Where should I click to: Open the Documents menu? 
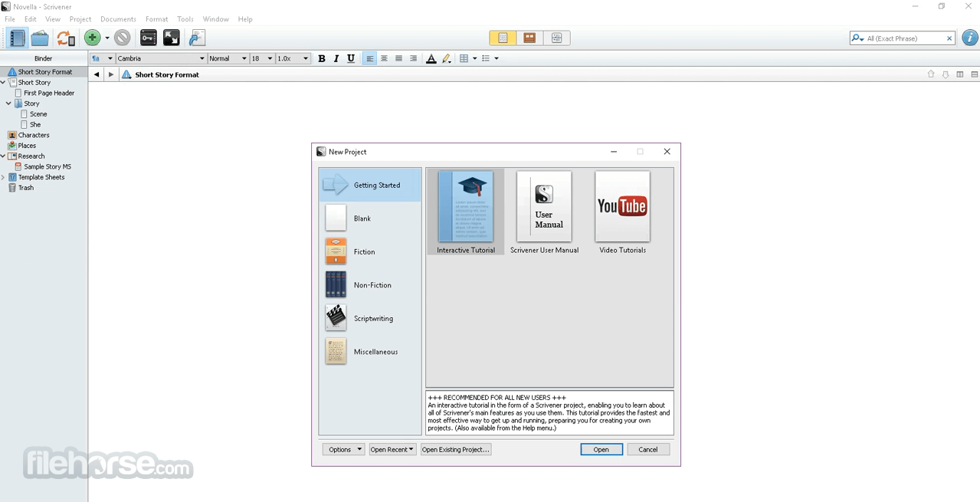tap(119, 19)
